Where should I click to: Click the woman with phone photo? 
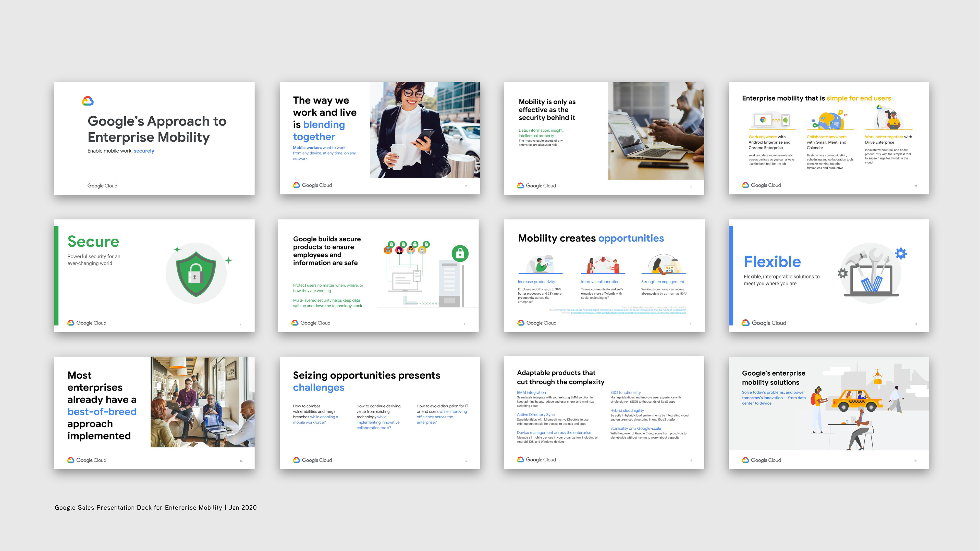[x=425, y=130]
